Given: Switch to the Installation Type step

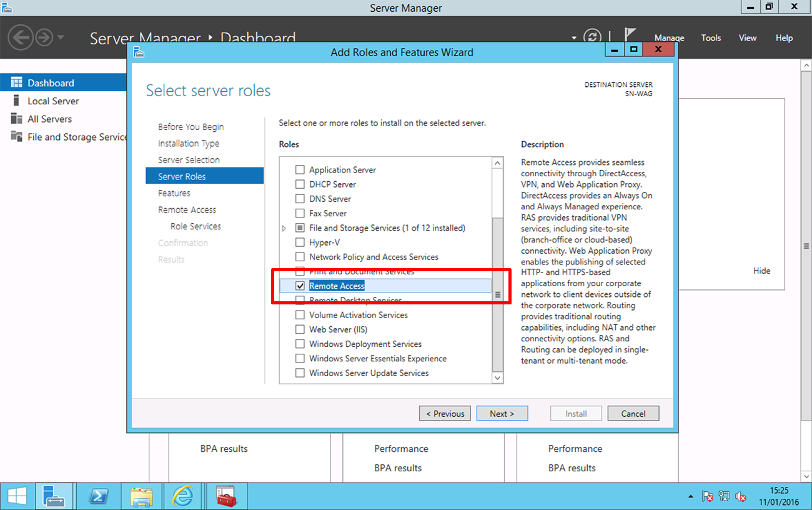Looking at the screenshot, I should 189,143.
